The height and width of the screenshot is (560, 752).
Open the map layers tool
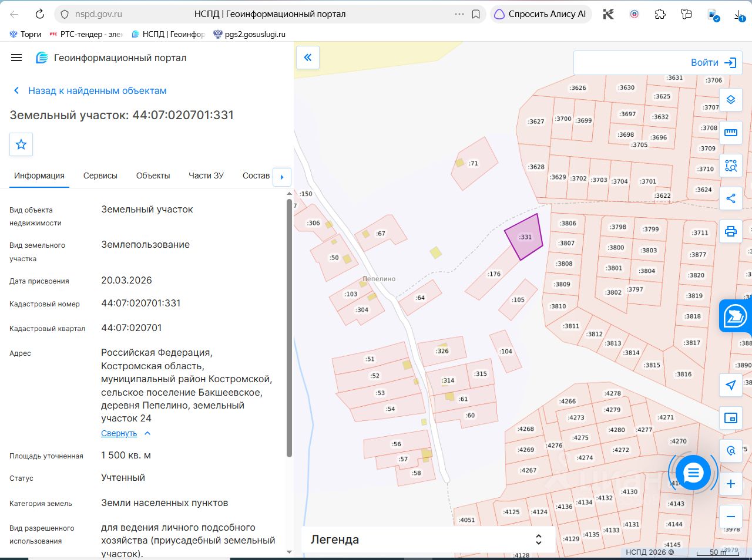click(731, 100)
